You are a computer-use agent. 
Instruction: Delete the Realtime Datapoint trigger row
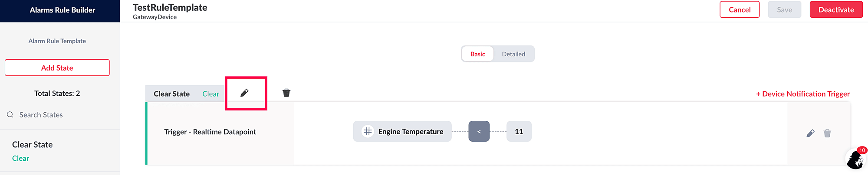click(x=827, y=133)
